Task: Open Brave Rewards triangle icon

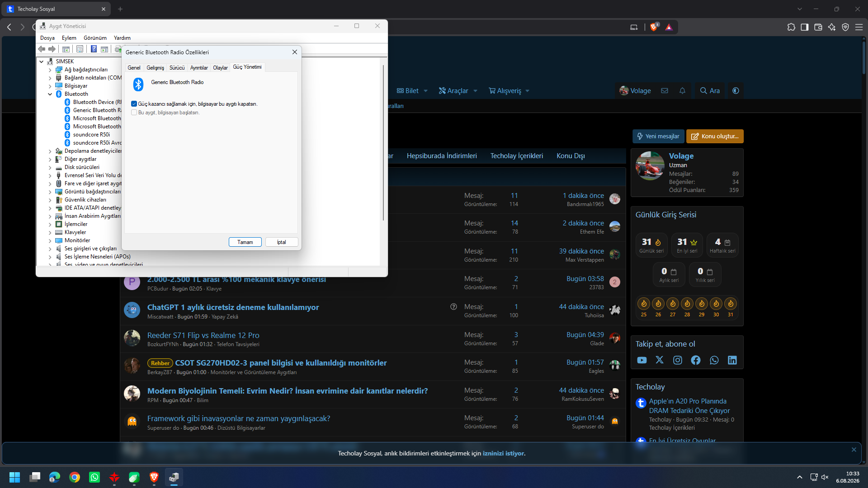Action: (x=669, y=27)
